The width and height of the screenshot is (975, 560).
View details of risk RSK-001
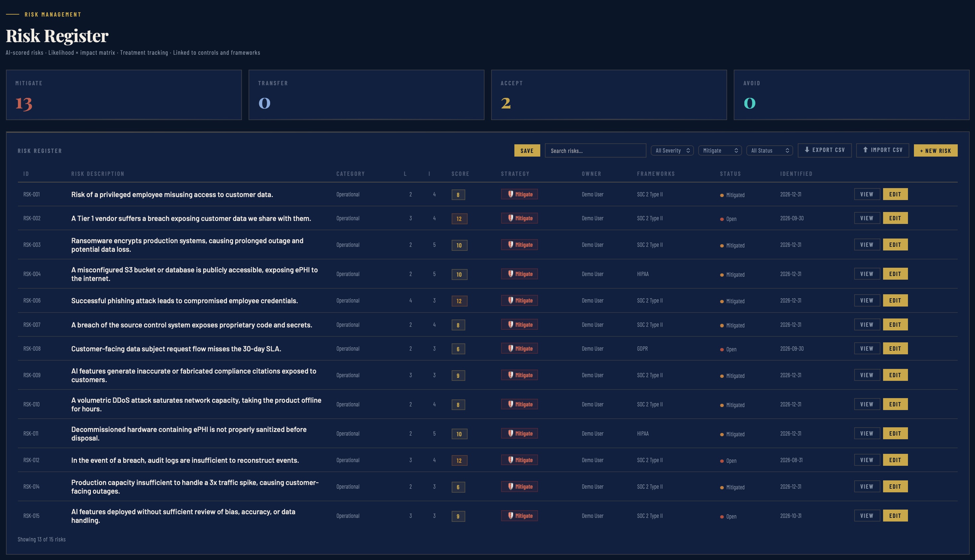click(x=867, y=194)
